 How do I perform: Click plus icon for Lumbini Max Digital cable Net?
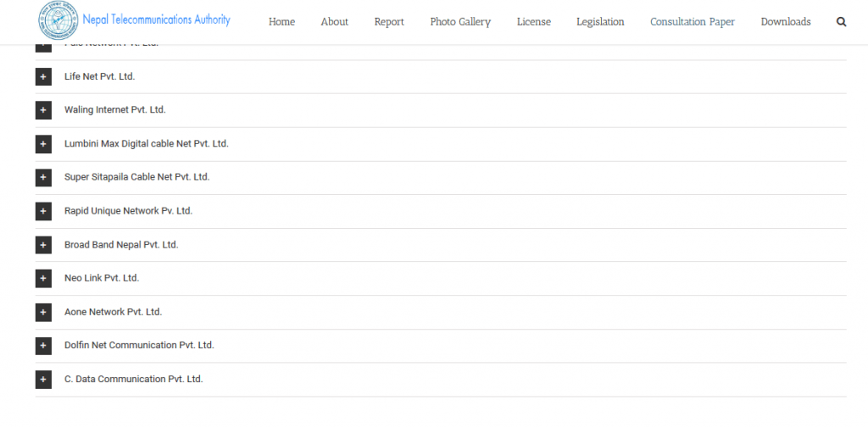click(x=43, y=144)
